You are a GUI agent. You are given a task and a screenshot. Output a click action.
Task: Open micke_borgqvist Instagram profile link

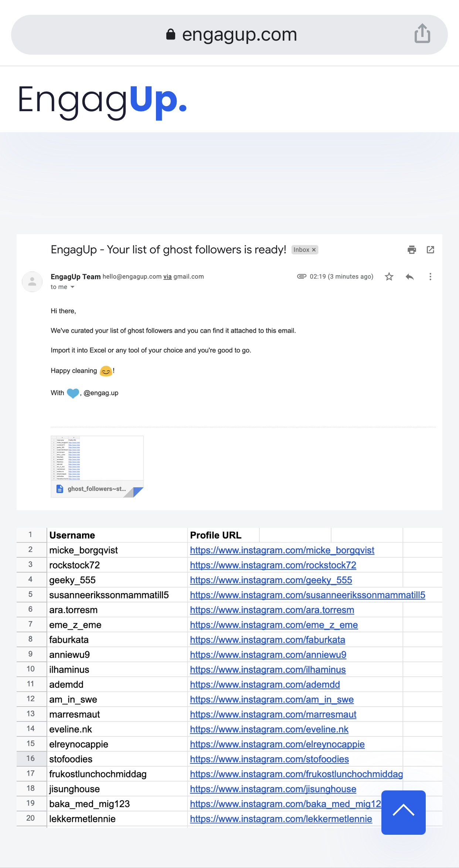(x=282, y=550)
